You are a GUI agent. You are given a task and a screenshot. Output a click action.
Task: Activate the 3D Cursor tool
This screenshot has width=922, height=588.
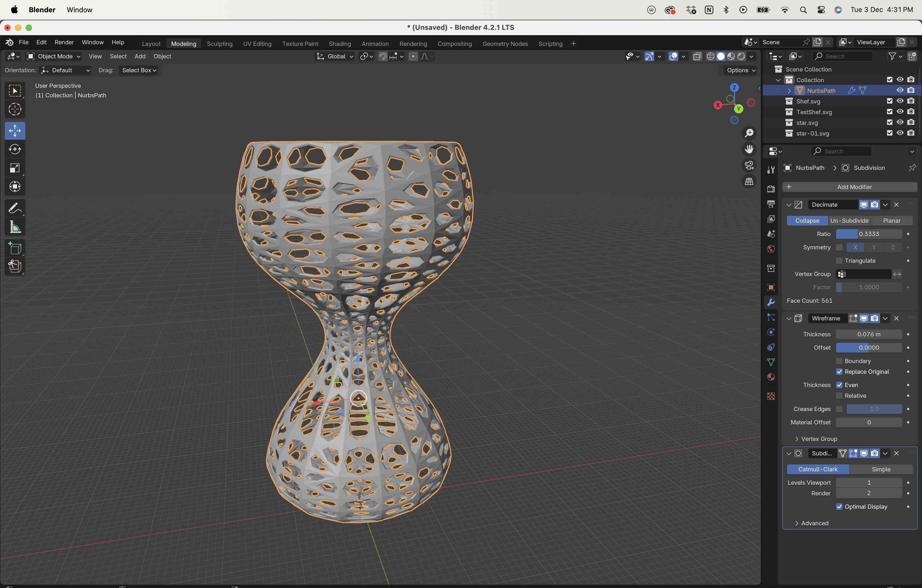15,109
